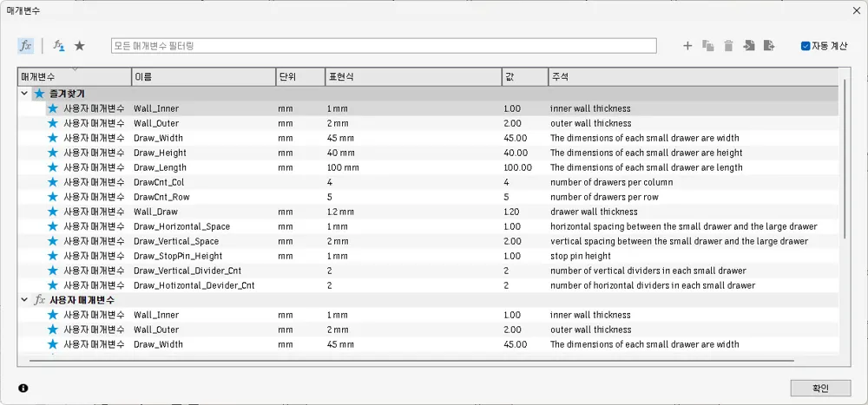
Task: Click the Wall_Outer star under 사용자 매개변수 group
Action: tap(53, 330)
